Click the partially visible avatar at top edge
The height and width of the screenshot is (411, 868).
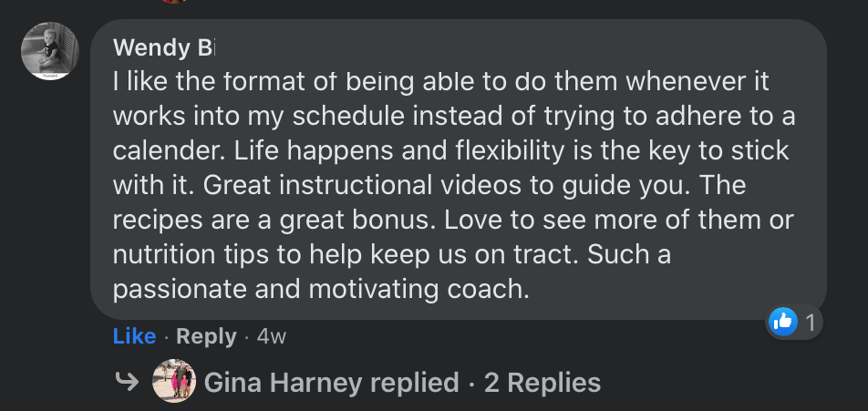pos(174,1)
